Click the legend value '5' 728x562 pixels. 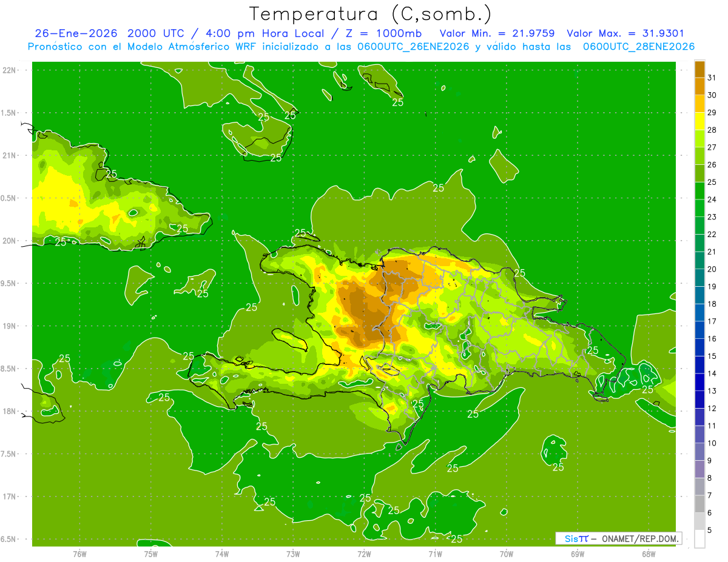(x=710, y=530)
